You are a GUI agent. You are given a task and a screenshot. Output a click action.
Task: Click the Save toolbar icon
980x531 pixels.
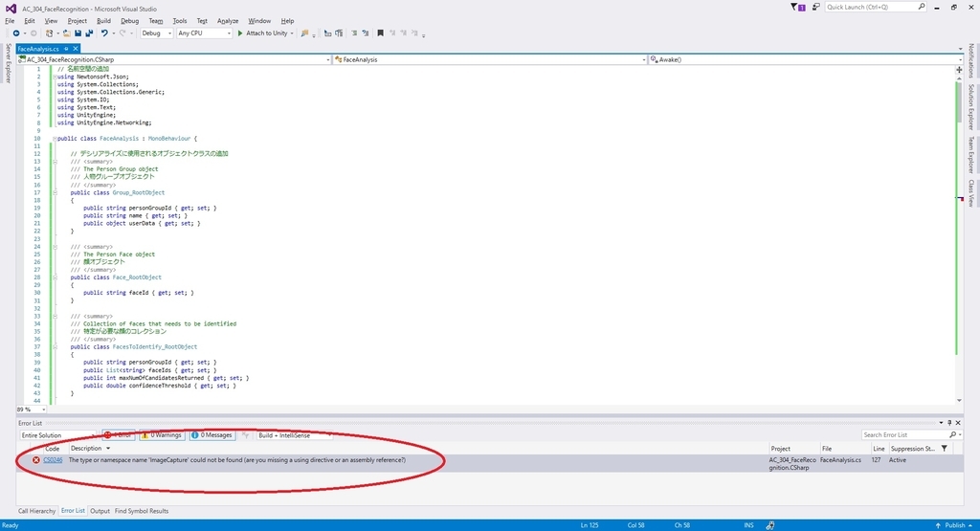pos(78,33)
